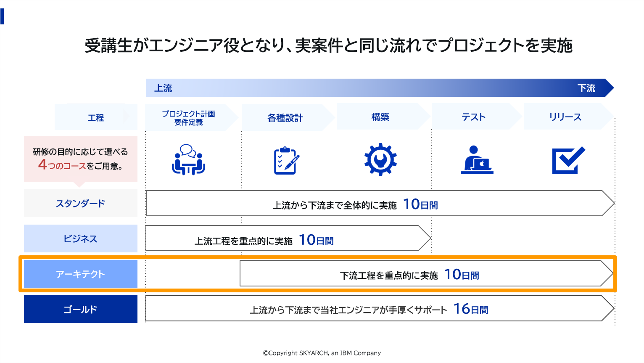The width and height of the screenshot is (644, 363).
Task: Click the テスト phase header
Action: click(x=473, y=117)
